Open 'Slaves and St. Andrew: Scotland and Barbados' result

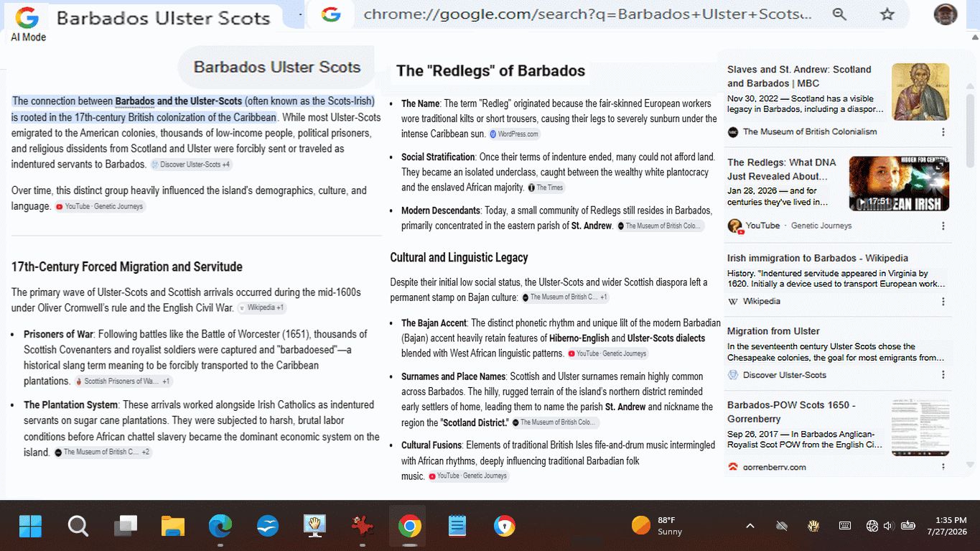799,76
